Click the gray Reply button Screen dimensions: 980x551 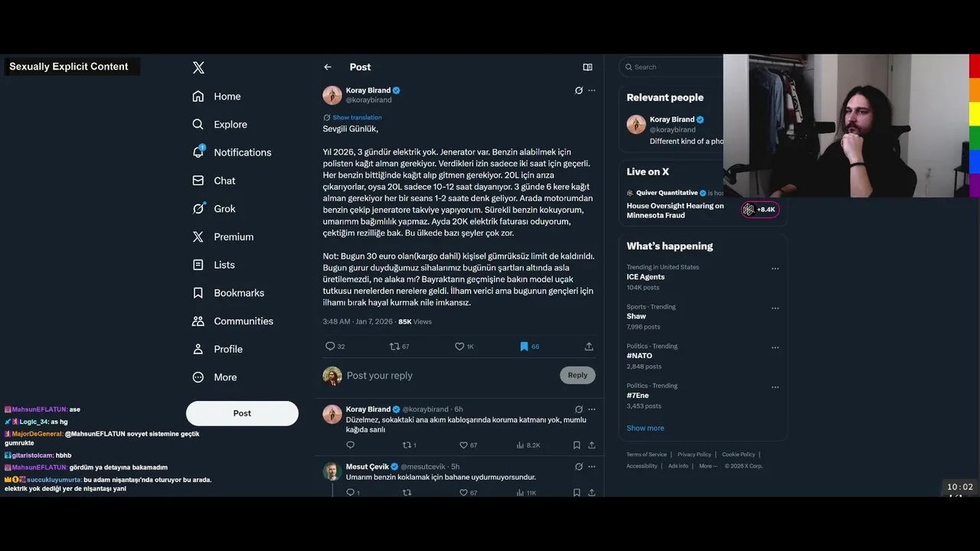point(577,375)
